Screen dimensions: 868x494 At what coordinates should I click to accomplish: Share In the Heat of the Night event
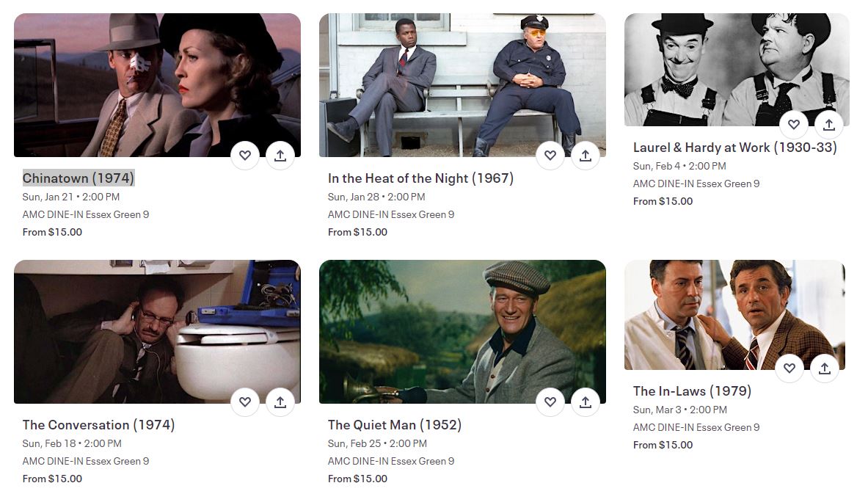(586, 156)
